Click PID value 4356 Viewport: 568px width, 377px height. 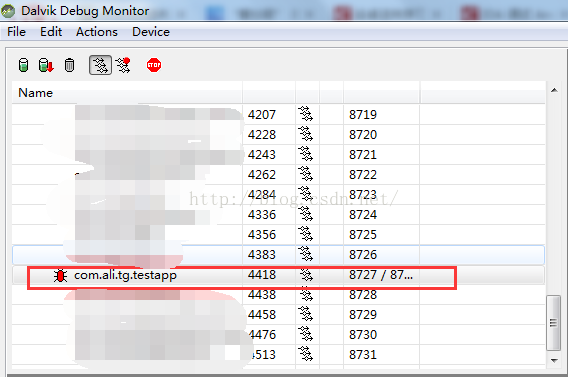(262, 235)
